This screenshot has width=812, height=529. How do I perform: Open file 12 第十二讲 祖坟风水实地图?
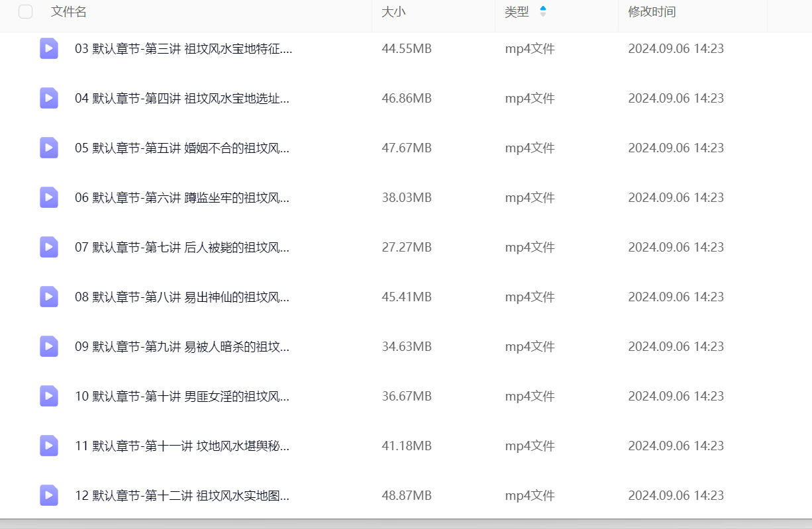click(x=182, y=496)
